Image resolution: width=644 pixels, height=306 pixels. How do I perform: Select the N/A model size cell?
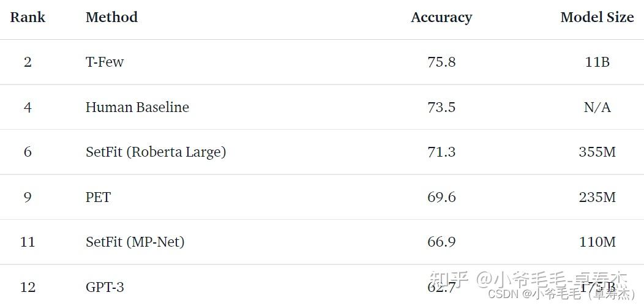[x=597, y=107]
